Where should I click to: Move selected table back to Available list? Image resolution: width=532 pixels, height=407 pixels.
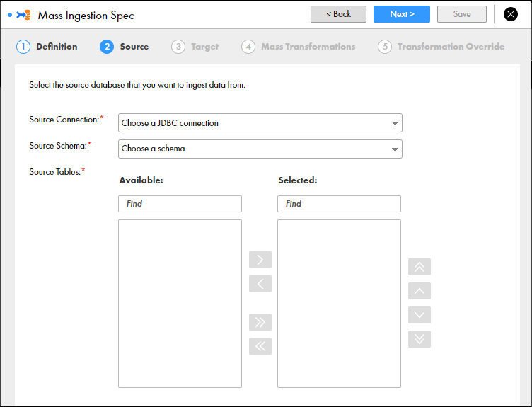pos(260,284)
